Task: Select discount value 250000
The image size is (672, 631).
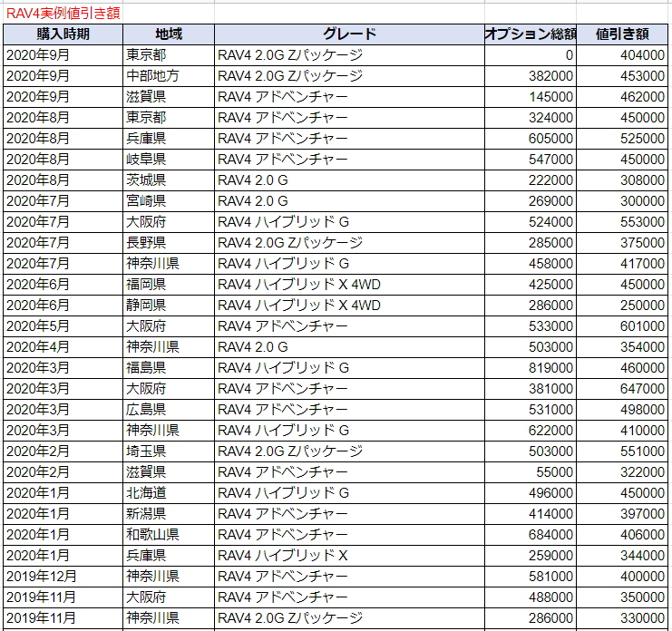Action: [622, 306]
